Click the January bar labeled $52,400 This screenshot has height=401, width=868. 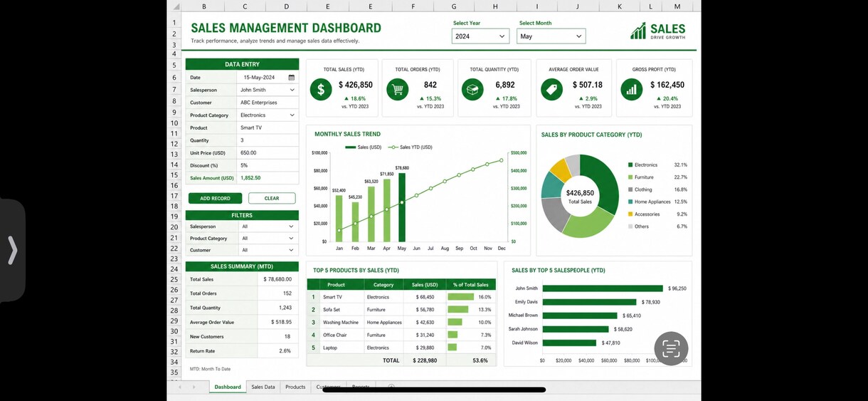tap(339, 219)
